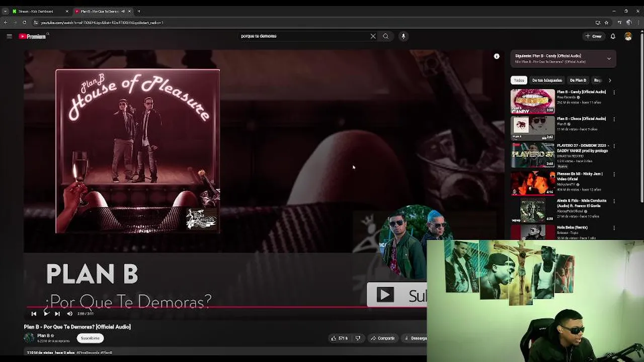Click the search magnifier button
This screenshot has height=362, width=644.
386,36
